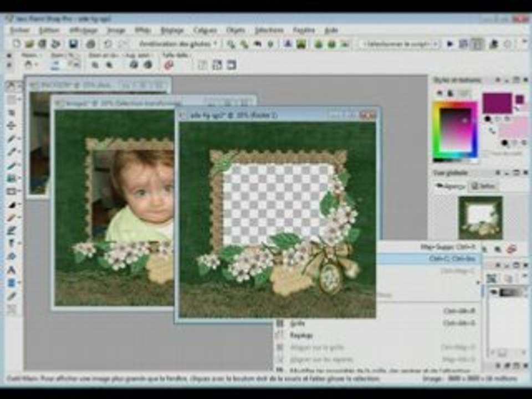Switch to the Aperçu tab
Screen dimensions: 532x399
(450, 186)
